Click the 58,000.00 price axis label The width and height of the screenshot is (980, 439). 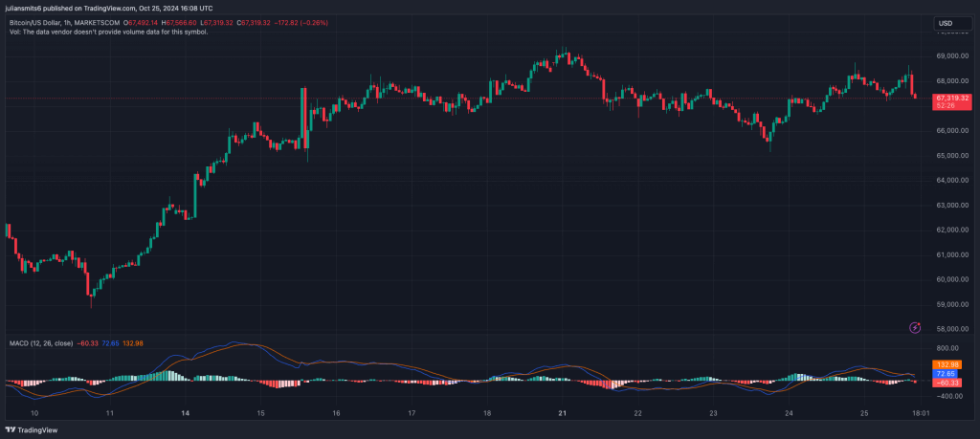(952, 329)
